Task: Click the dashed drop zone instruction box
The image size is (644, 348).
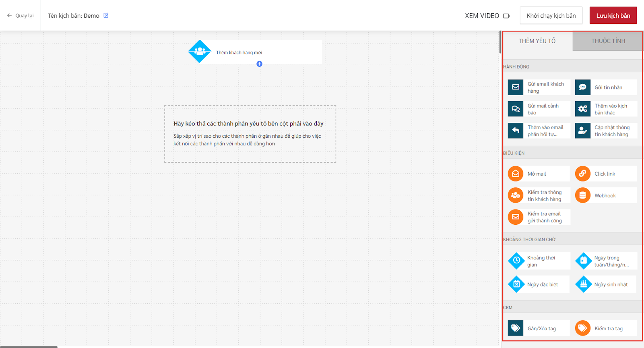Action: (x=250, y=134)
